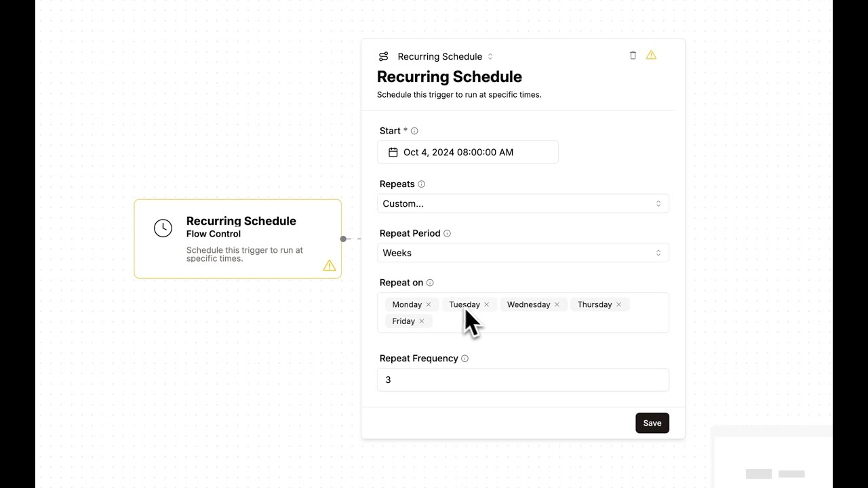Remove the Wednesday tag

point(557,304)
